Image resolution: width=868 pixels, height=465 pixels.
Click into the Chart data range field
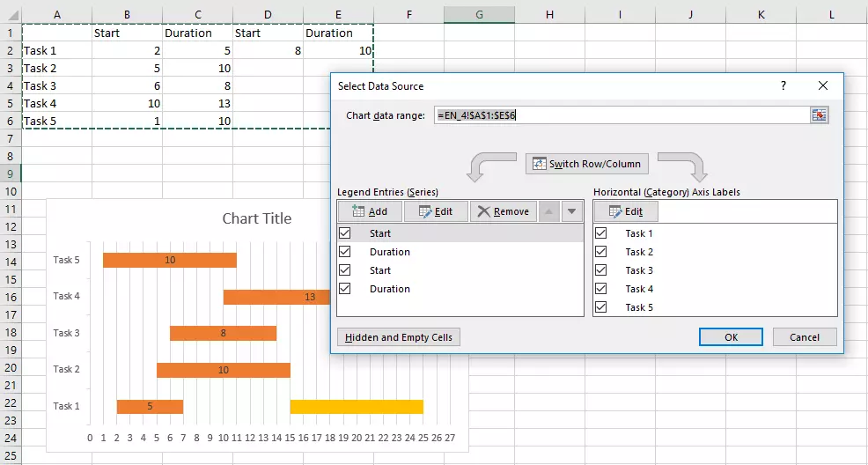pos(616,115)
